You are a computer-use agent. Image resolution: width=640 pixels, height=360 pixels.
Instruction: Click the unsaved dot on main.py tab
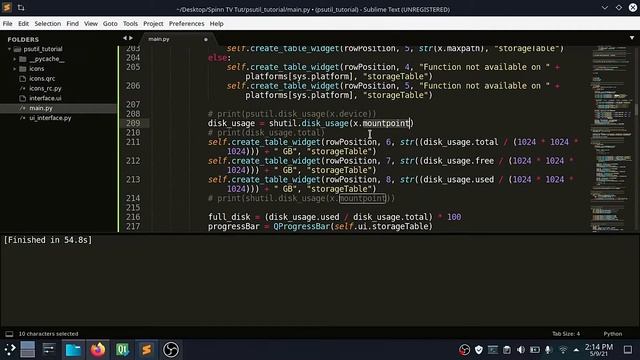click(x=206, y=40)
